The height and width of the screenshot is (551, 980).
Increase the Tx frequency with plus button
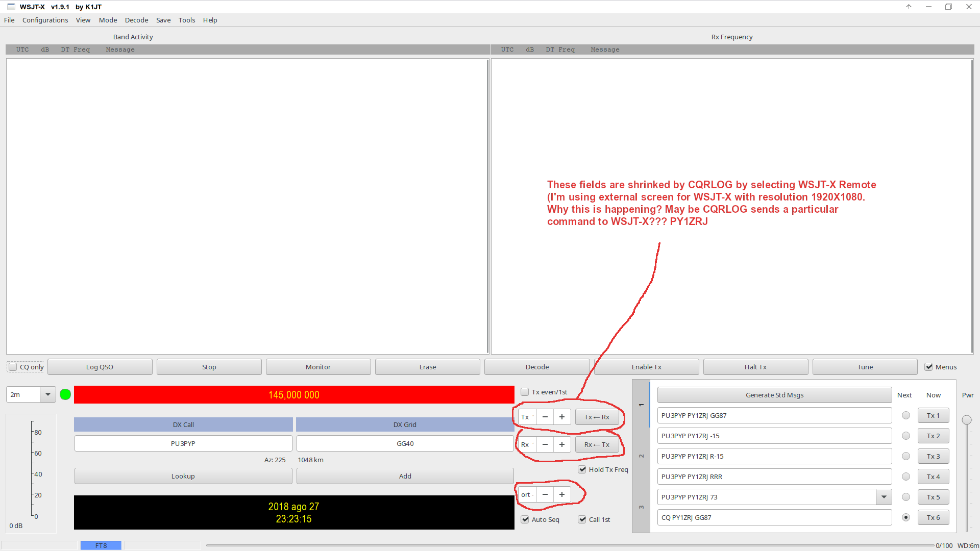(562, 417)
